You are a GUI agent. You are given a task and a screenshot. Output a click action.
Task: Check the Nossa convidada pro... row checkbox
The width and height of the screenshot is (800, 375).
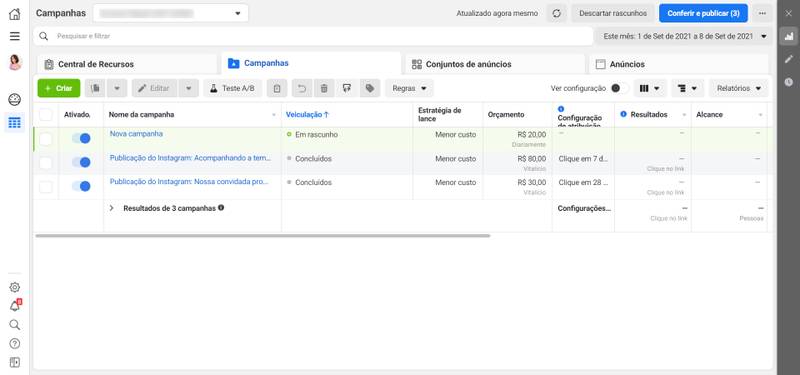[46, 187]
